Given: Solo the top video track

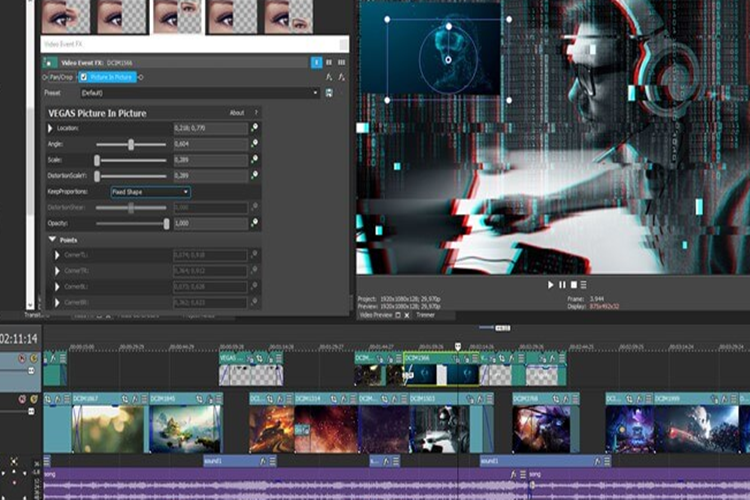Looking at the screenshot, I should point(33,358).
